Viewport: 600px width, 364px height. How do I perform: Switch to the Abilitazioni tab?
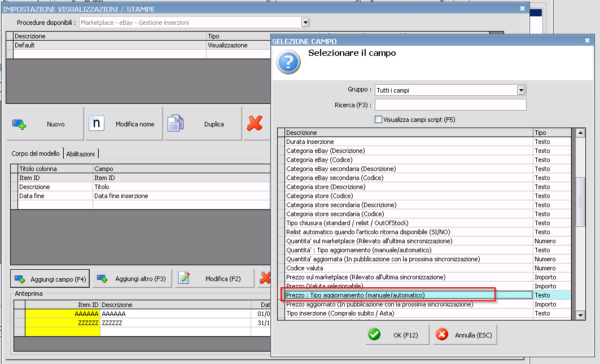(80, 154)
